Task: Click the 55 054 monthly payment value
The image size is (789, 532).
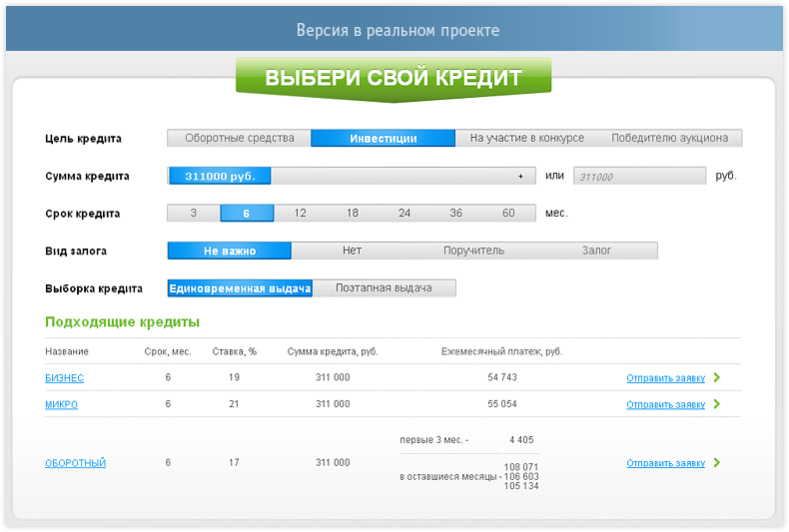Action: point(502,404)
